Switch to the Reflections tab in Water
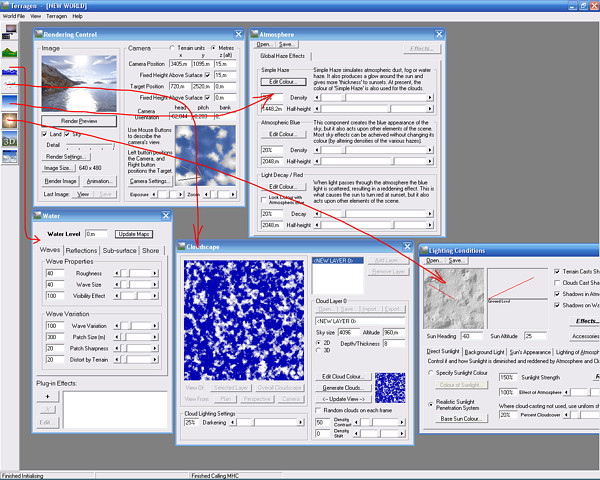 coord(81,250)
